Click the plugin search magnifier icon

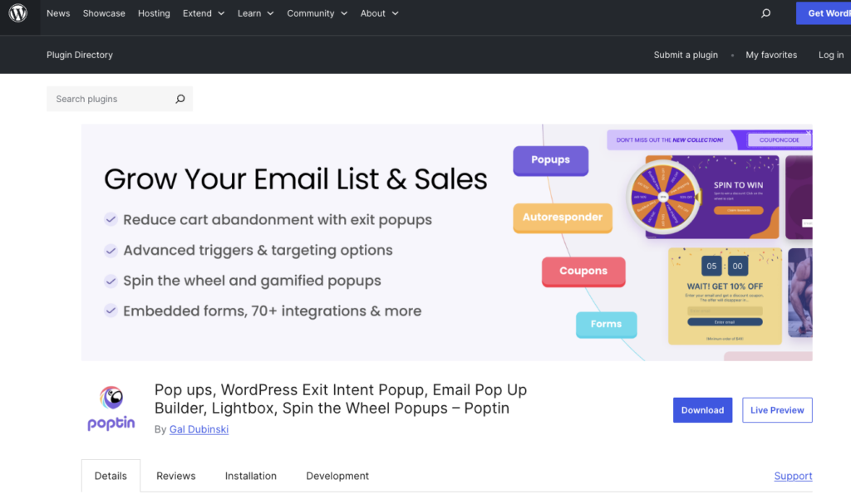[x=180, y=99]
